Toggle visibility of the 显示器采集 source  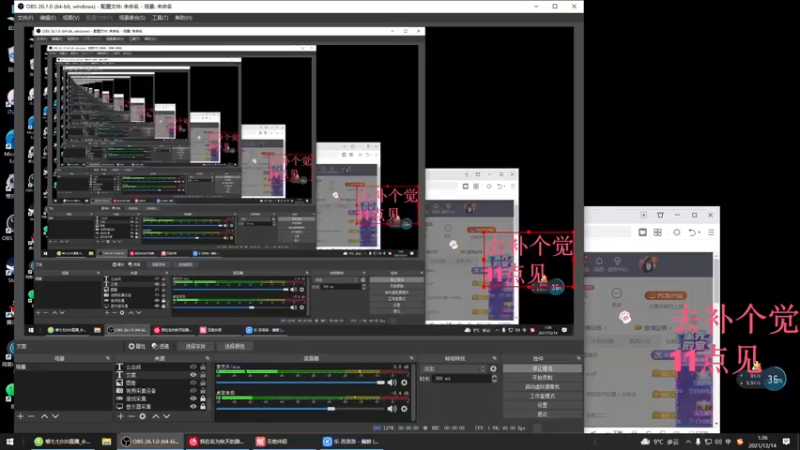click(193, 407)
